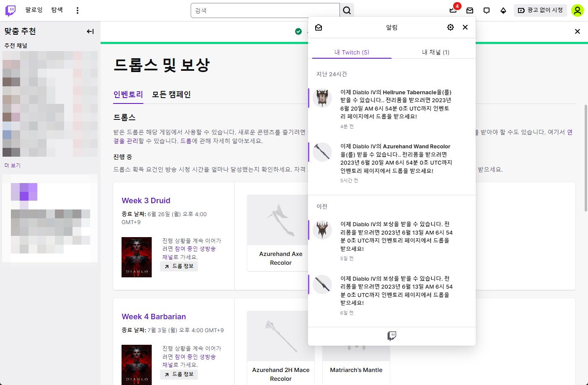The height and width of the screenshot is (385, 588).
Task: Focus the 검색 search field
Action: pyautogui.click(x=265, y=10)
